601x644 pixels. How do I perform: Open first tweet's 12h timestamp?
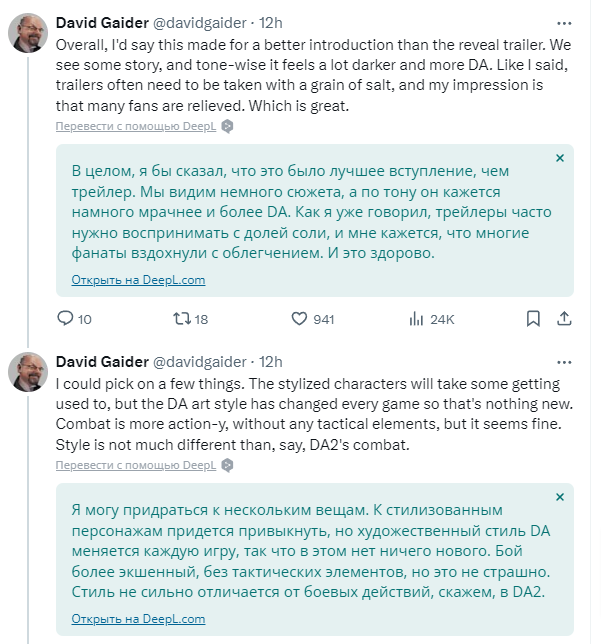pos(271,22)
